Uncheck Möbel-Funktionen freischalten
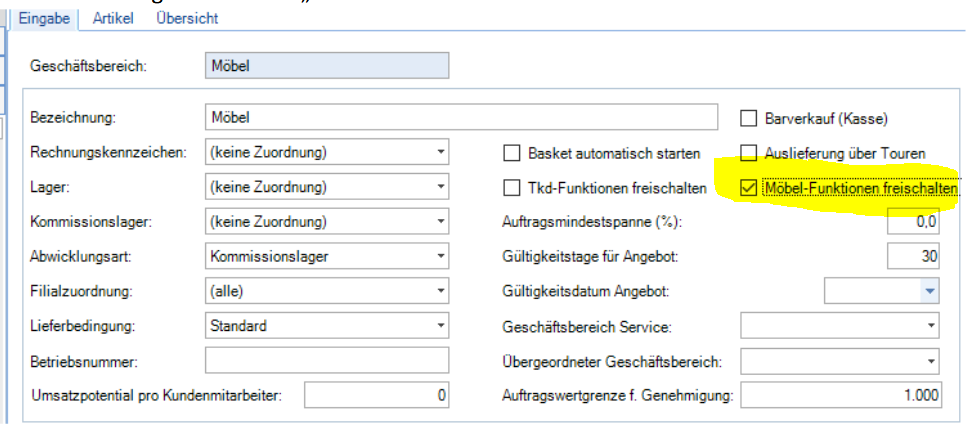 [748, 188]
